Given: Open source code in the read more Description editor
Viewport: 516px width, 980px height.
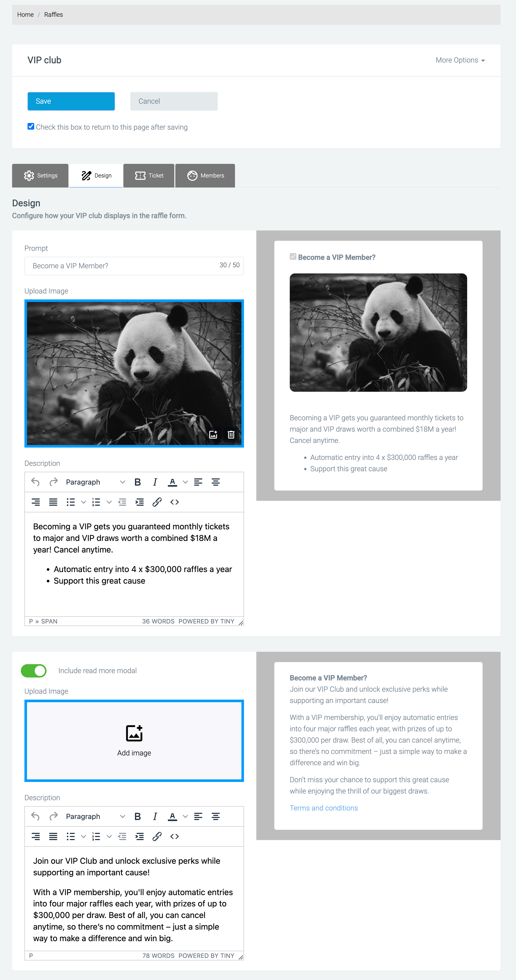Looking at the screenshot, I should click(x=175, y=836).
